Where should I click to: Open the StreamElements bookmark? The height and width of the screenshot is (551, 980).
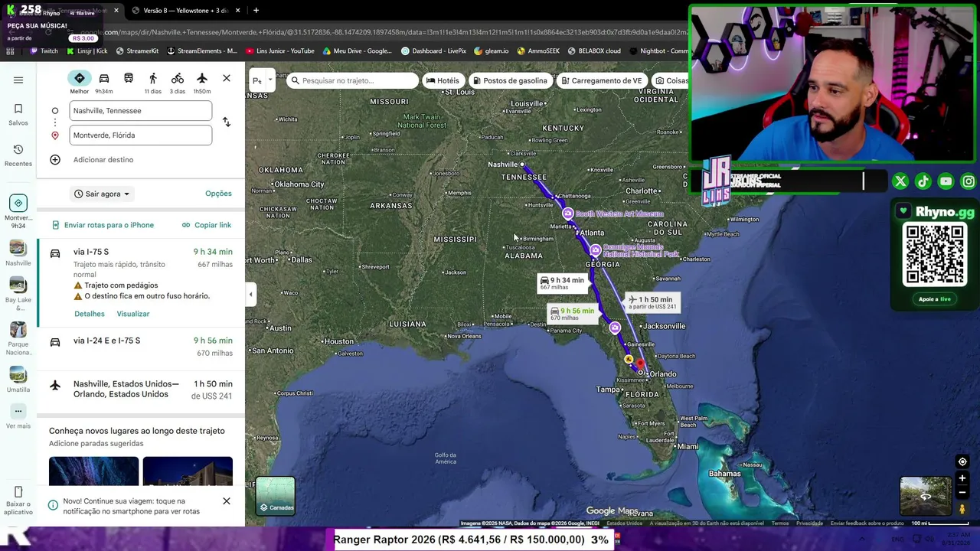(x=202, y=51)
